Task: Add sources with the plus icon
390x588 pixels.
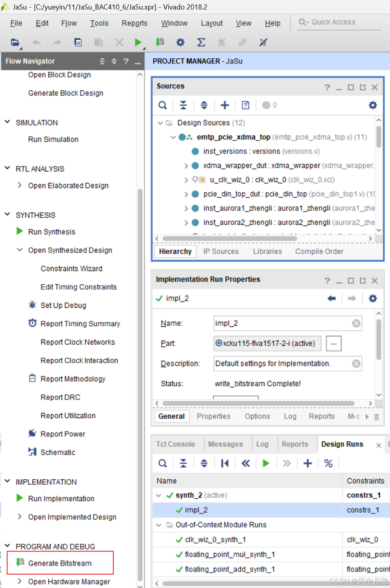Action: (225, 105)
